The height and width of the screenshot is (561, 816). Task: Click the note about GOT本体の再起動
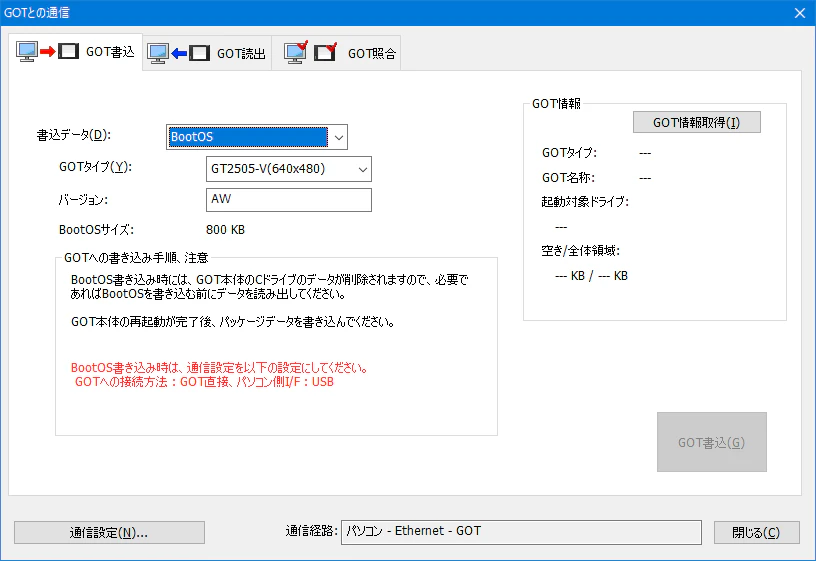click(x=233, y=322)
